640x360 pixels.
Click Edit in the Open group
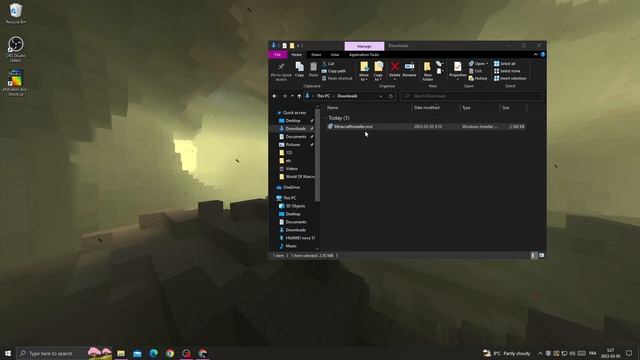(x=476, y=71)
